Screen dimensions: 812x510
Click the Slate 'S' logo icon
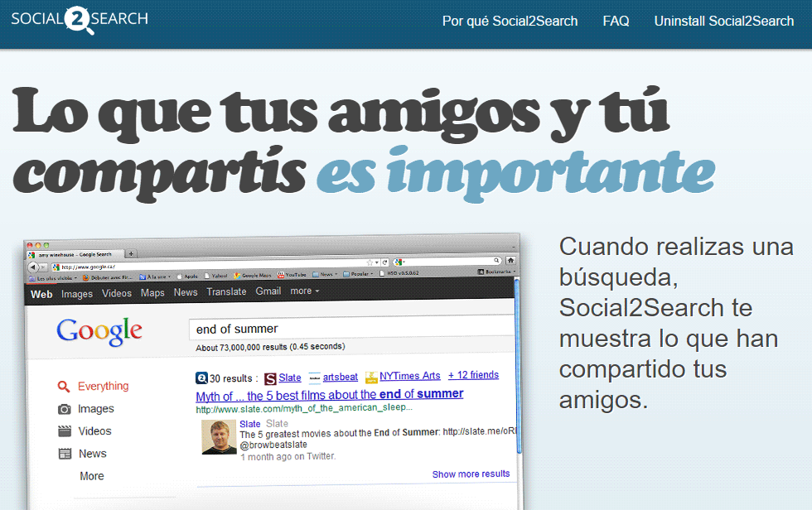point(270,378)
